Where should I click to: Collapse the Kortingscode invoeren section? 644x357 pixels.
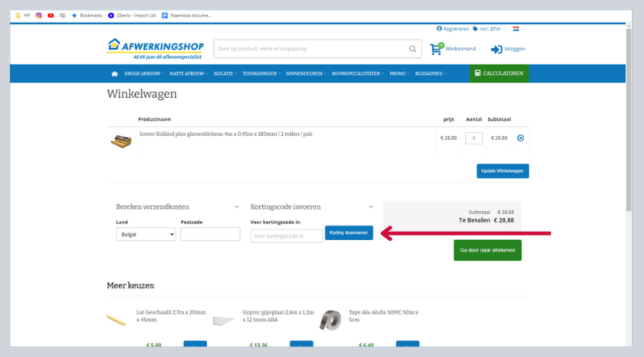pyautogui.click(x=371, y=207)
